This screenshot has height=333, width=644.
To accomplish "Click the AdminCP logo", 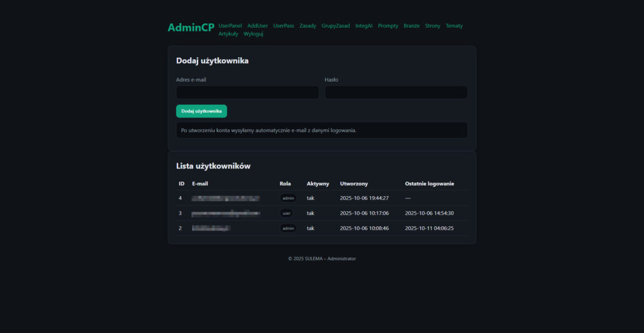I will tap(191, 28).
